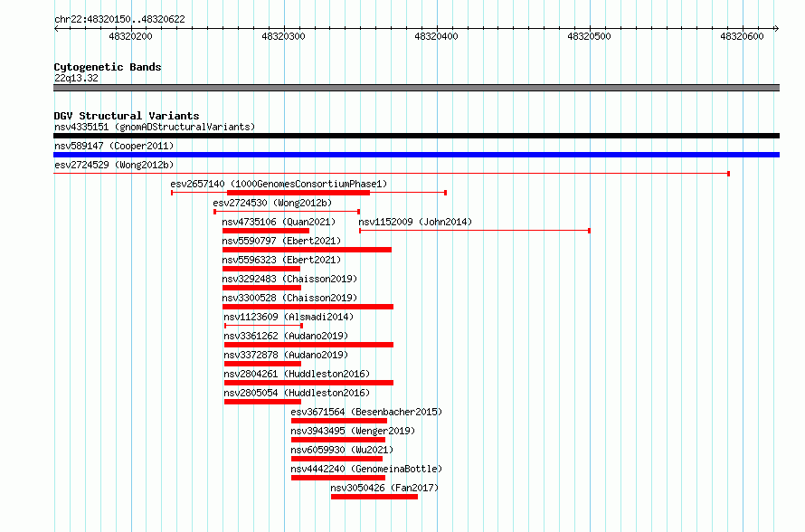Click the red bar under nsv2805054
Screen dimensions: 805x532
point(263,402)
